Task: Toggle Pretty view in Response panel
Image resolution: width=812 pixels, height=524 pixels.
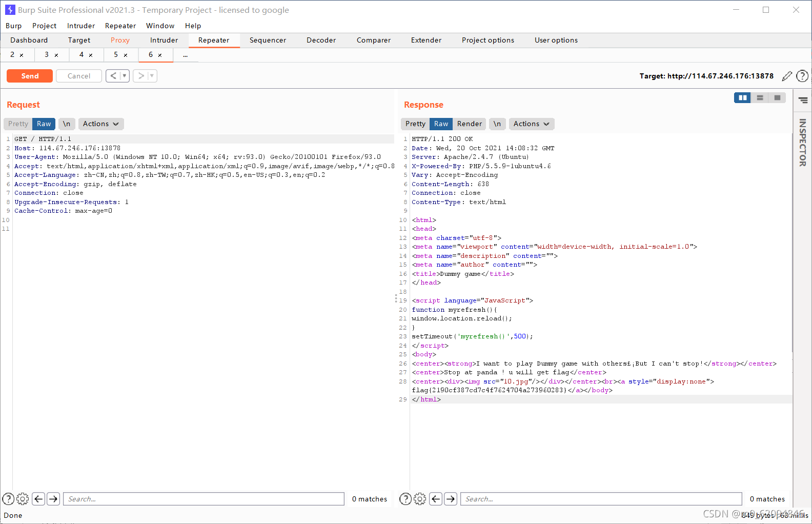Action: pyautogui.click(x=415, y=124)
